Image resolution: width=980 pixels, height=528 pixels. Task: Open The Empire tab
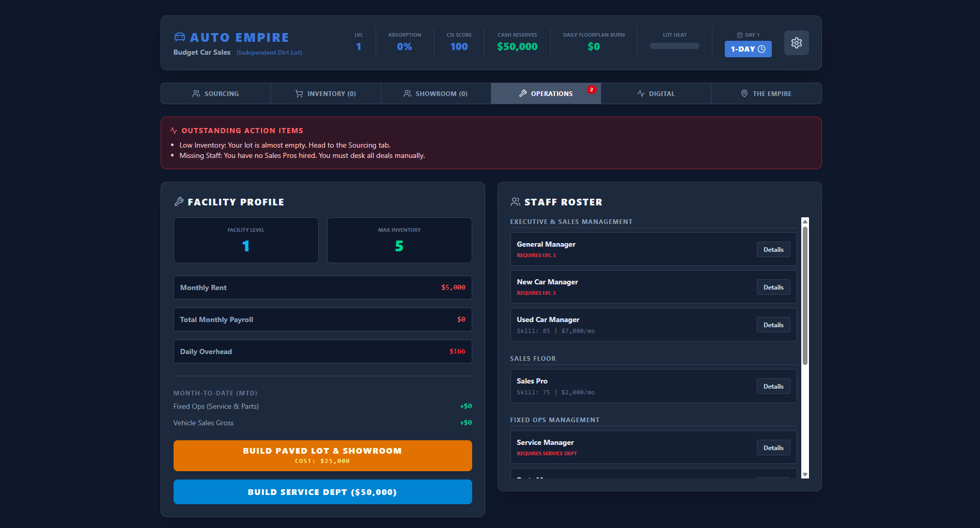click(x=766, y=93)
